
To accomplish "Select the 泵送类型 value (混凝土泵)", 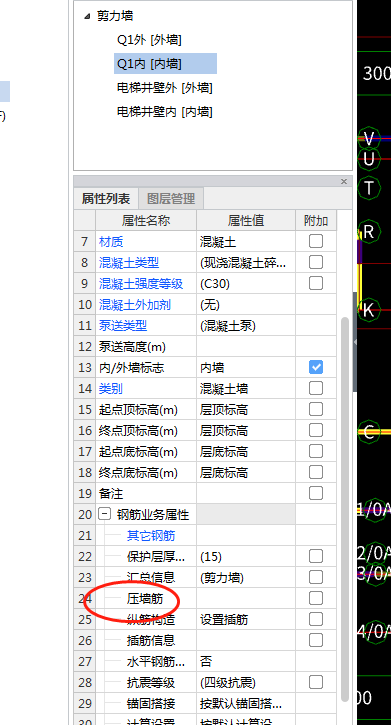I will [x=246, y=326].
